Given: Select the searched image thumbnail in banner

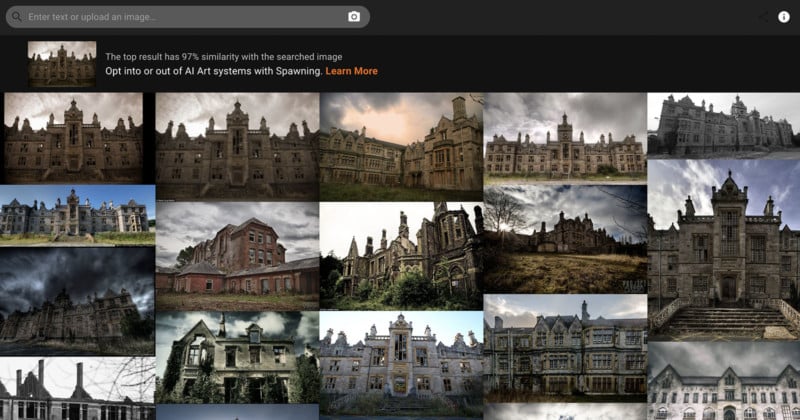Looking at the screenshot, I should coord(62,64).
